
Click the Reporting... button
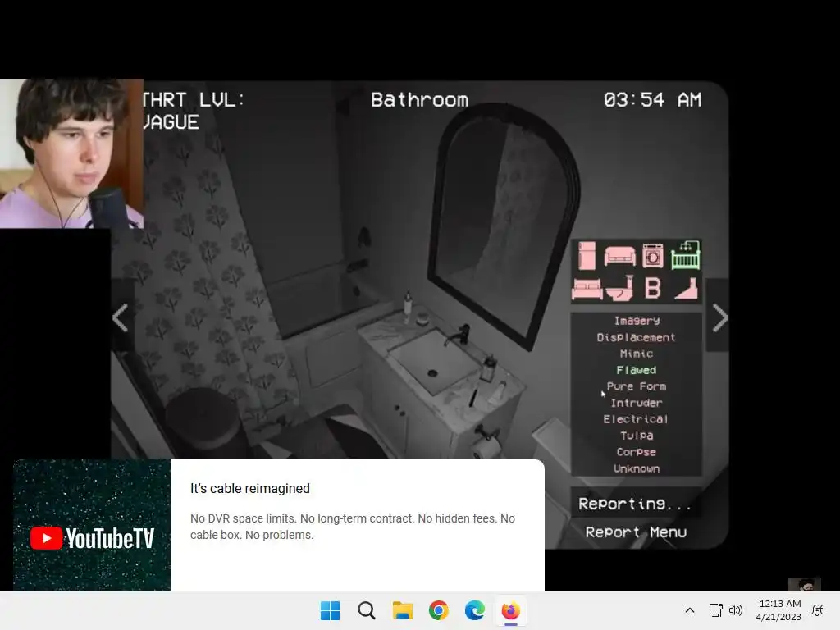tap(636, 504)
